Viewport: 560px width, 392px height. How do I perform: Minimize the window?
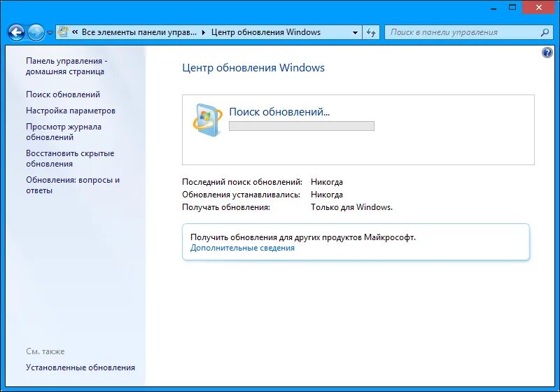(x=493, y=8)
